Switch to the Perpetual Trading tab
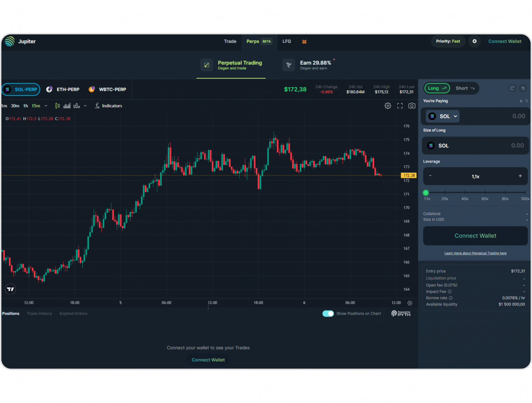The height and width of the screenshot is (403, 532). point(231,65)
